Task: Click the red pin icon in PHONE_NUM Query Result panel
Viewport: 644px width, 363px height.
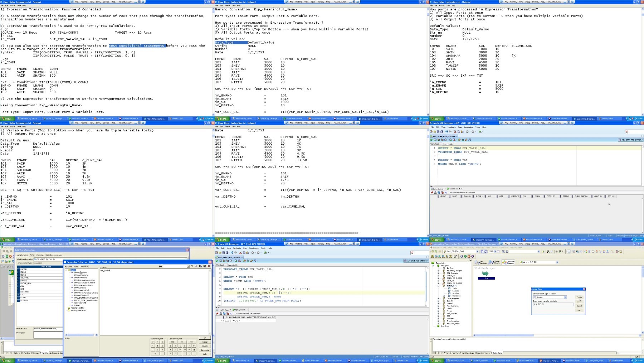Action: click(217, 314)
